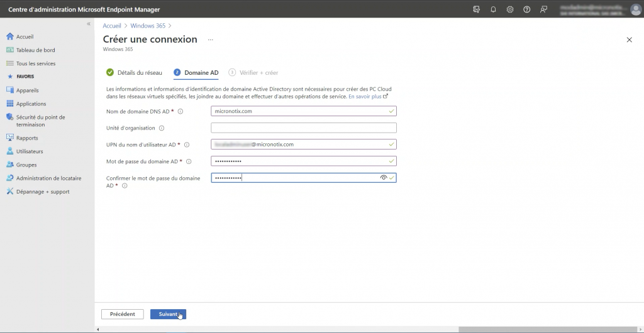The width and height of the screenshot is (644, 333).
Task: Open the Applications grid icon
Action: click(x=10, y=104)
